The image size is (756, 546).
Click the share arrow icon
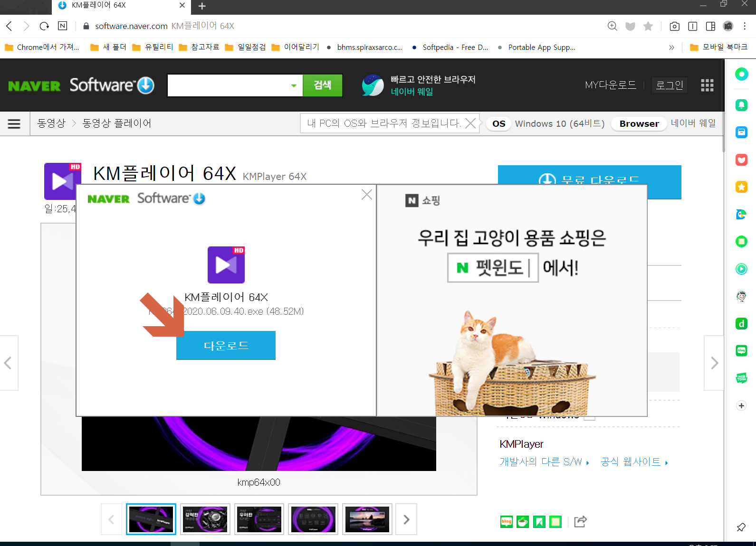pyautogui.click(x=580, y=522)
